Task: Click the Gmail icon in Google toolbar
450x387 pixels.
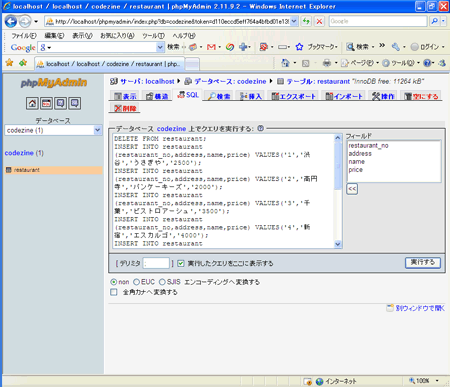Action: pos(211,47)
